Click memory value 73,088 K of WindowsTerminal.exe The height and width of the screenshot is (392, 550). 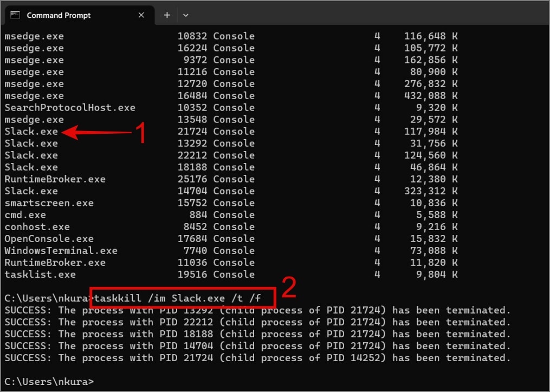point(434,251)
